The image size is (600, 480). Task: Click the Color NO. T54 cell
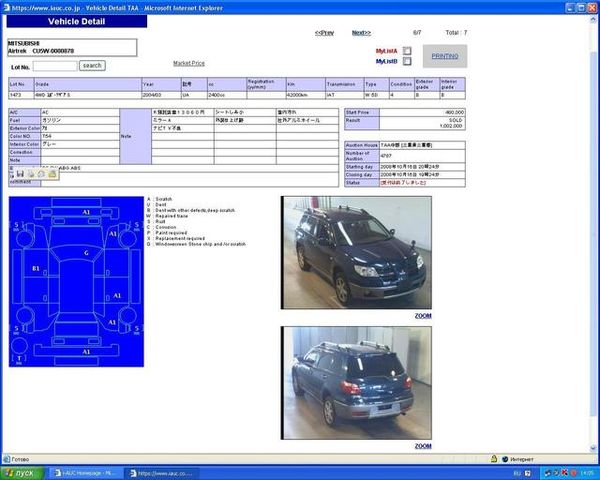80,136
